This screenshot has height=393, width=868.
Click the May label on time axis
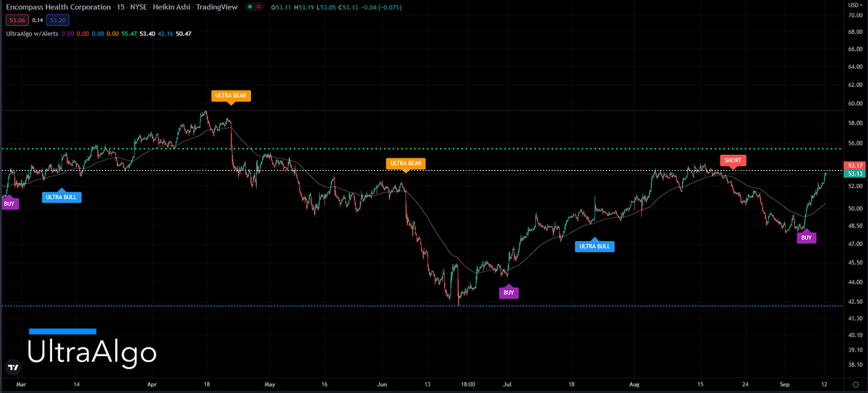[271, 385]
